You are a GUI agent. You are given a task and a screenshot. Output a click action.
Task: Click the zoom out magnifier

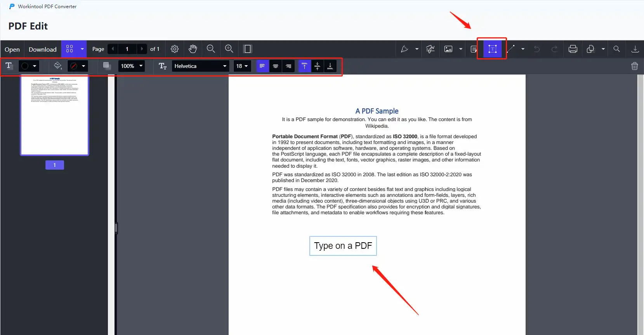coord(211,49)
